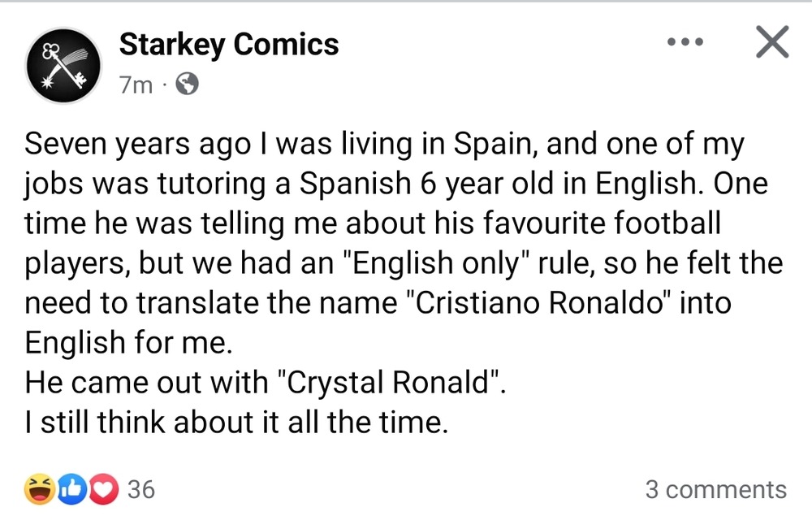
Task: Open the reactions count showing 36
Action: pos(140,490)
